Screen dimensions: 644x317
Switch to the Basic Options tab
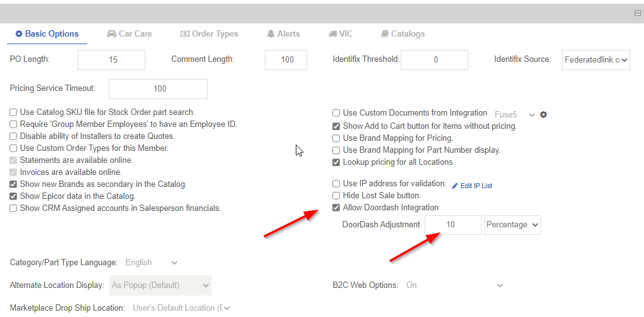[47, 33]
